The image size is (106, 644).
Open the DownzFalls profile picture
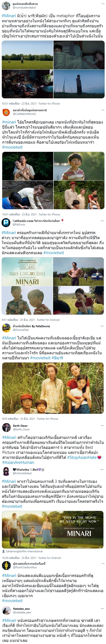point(6,328)
